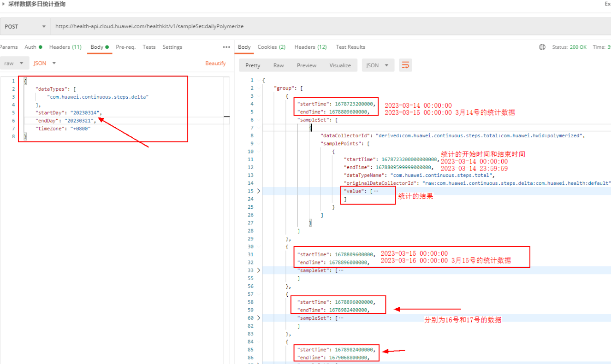Click the startTime value 1678723200000000000
611x364 pixels.
pyautogui.click(x=409, y=159)
